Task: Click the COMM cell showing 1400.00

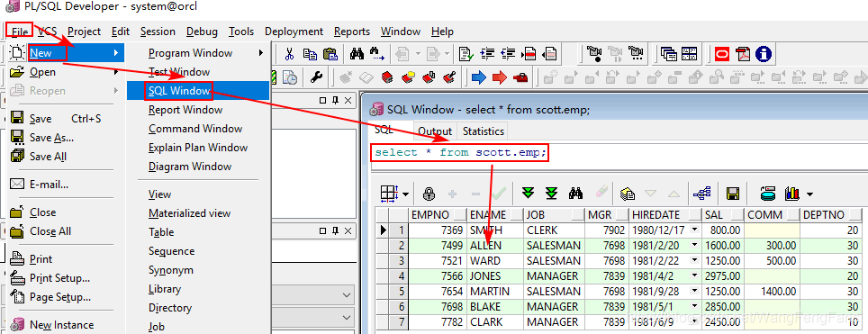Action: [x=772, y=292]
